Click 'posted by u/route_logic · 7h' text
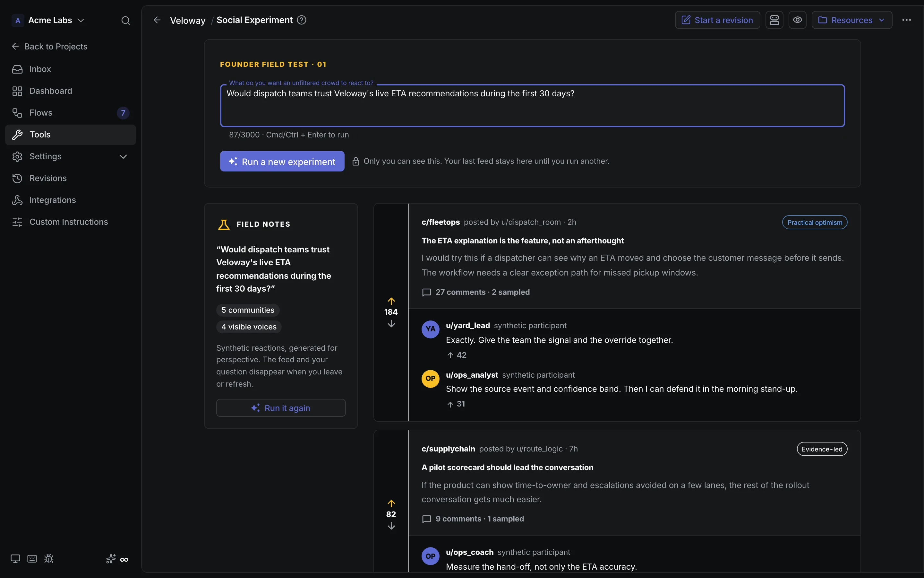 point(528,449)
